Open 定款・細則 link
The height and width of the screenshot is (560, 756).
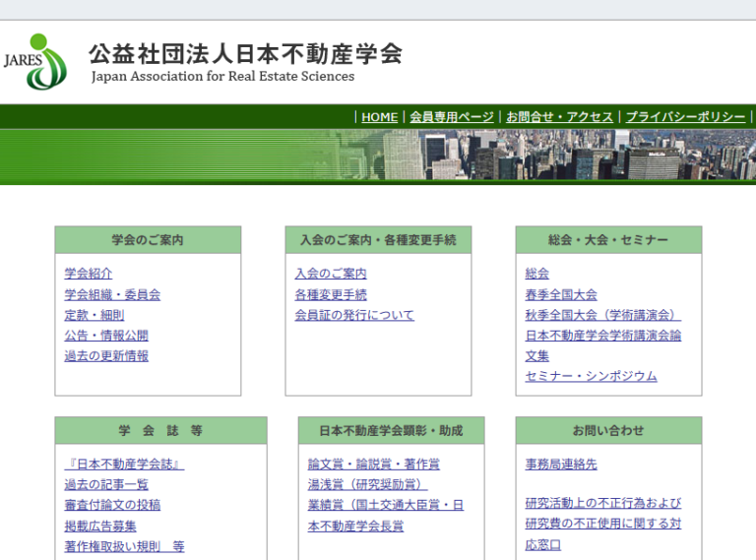tap(94, 315)
